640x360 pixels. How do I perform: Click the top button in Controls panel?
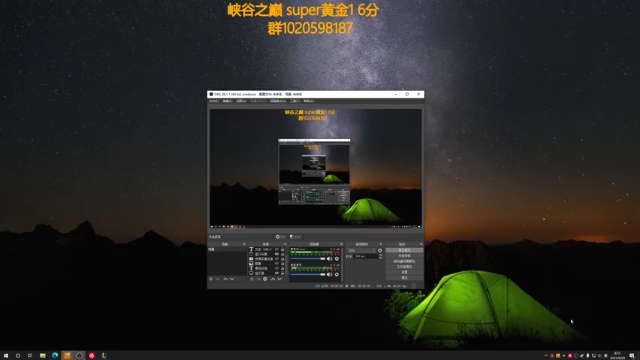coord(404,250)
